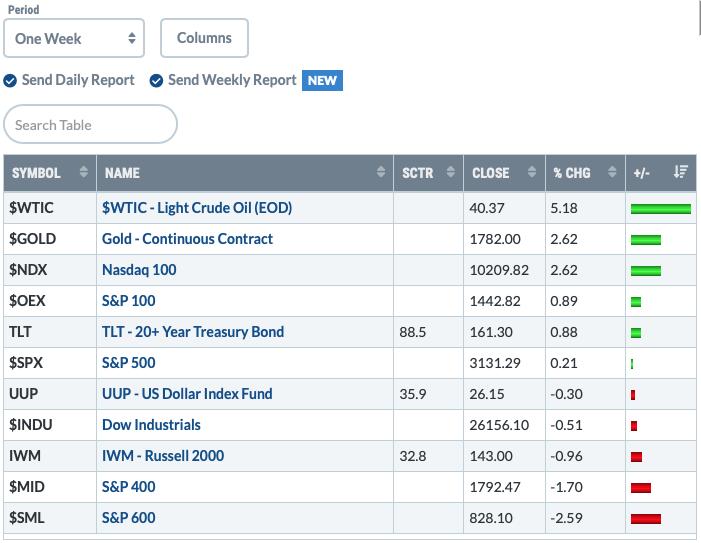Open the Gold - Continuous Contract link

click(187, 239)
